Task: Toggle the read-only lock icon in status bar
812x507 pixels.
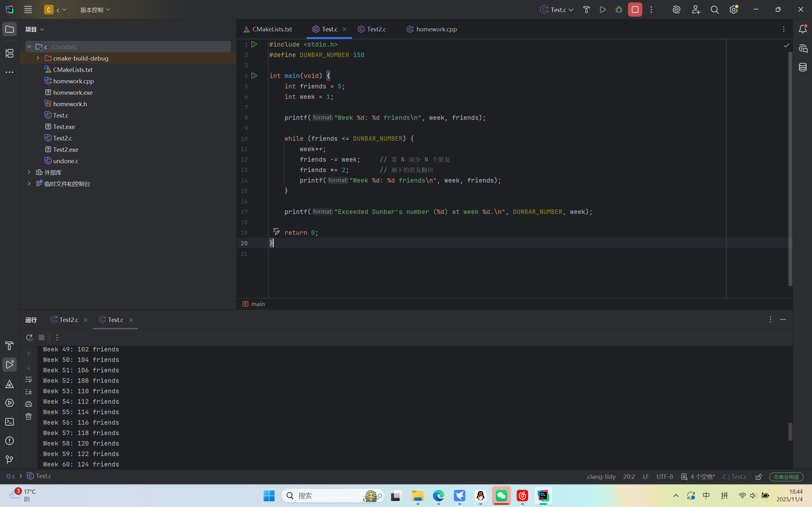Action: click(759, 477)
